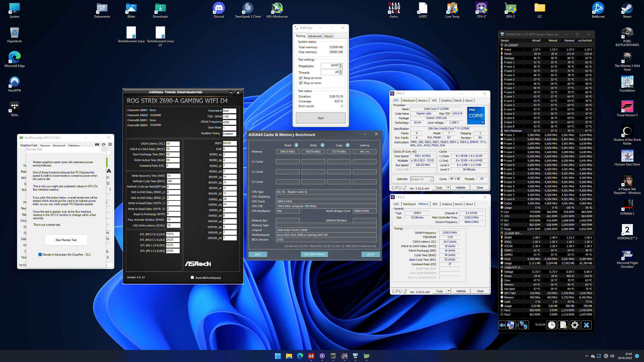The height and width of the screenshot is (362, 644).
Task: Click HWiNFO sensor search monitor icon
Action: (511, 325)
